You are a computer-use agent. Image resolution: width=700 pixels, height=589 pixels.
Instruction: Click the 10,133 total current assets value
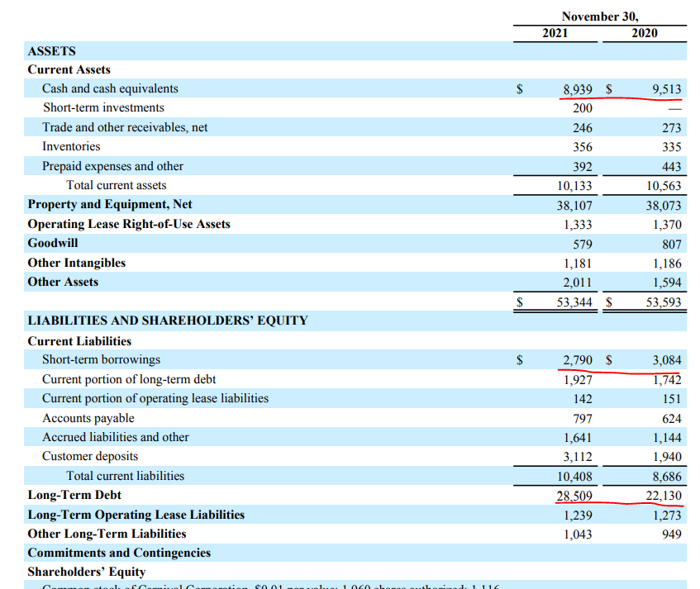[574, 185]
